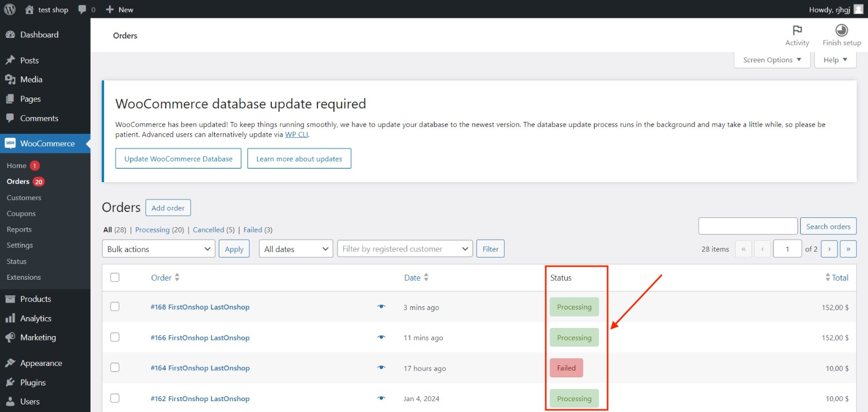The image size is (868, 412).
Task: Check the select all orders checkbox
Action: (x=115, y=278)
